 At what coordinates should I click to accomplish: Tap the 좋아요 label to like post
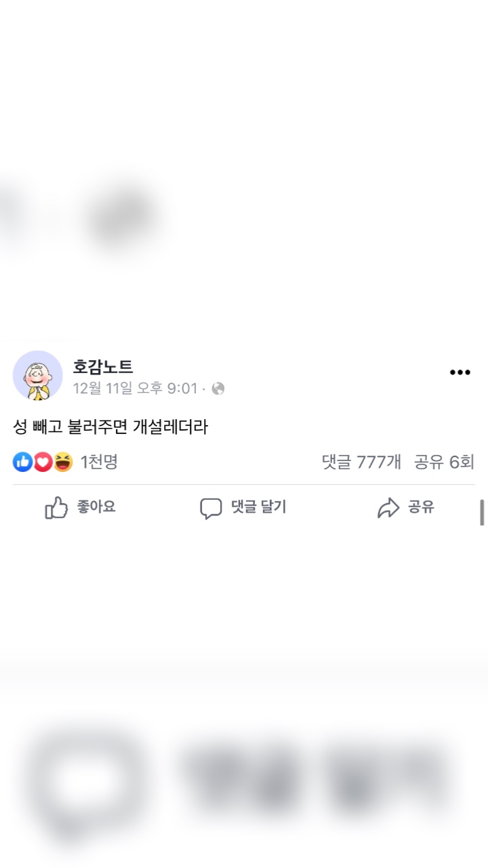96,507
